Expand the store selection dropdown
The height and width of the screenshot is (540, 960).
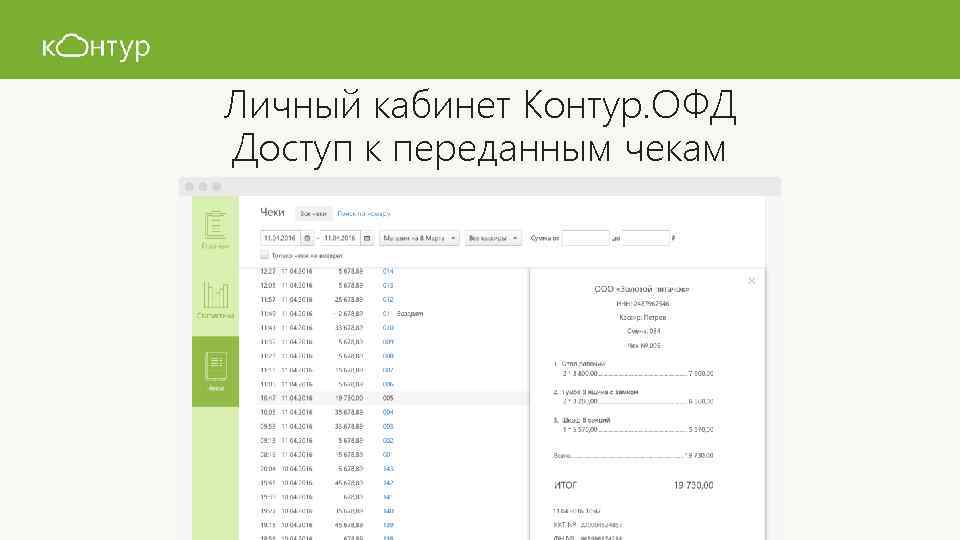(x=419, y=238)
